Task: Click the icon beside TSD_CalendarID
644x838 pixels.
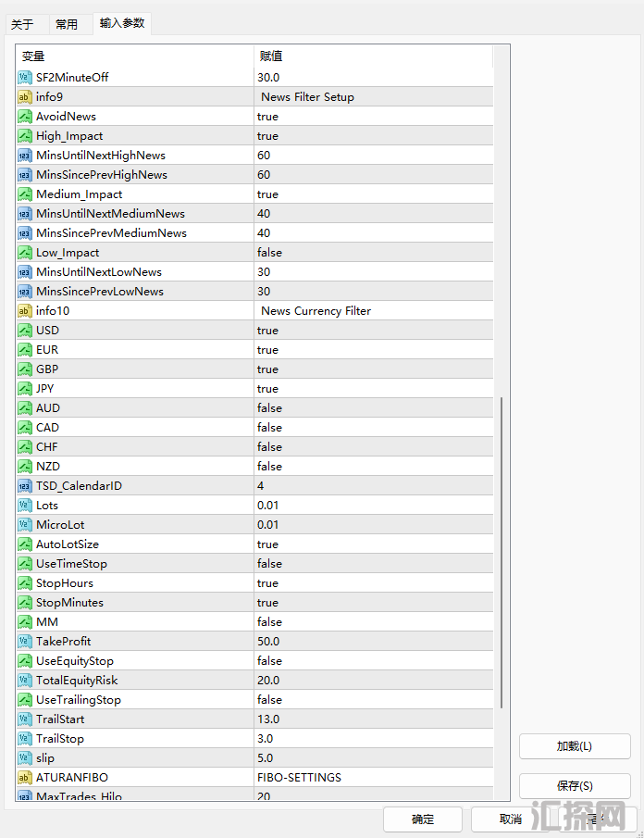Action: [25, 486]
